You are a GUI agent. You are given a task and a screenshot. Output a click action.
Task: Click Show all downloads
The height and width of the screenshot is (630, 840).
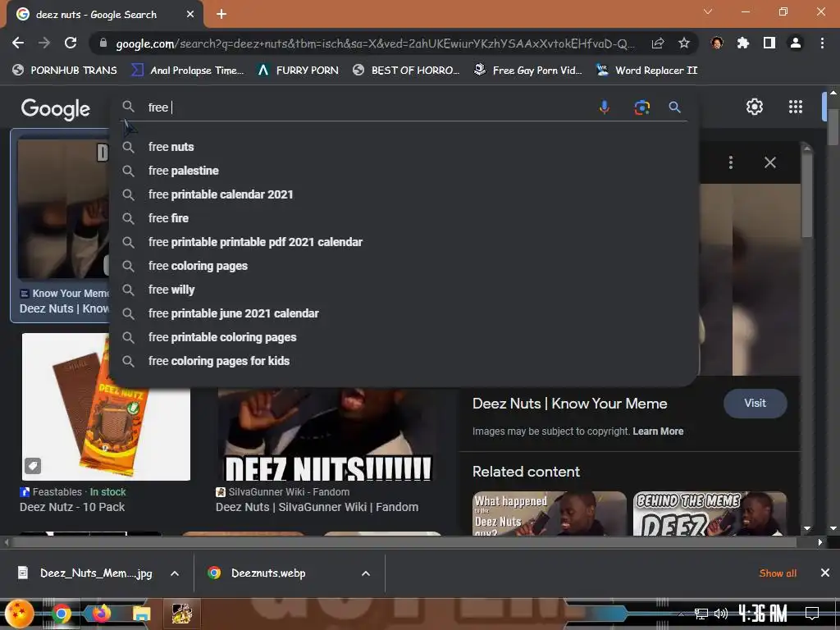click(778, 573)
